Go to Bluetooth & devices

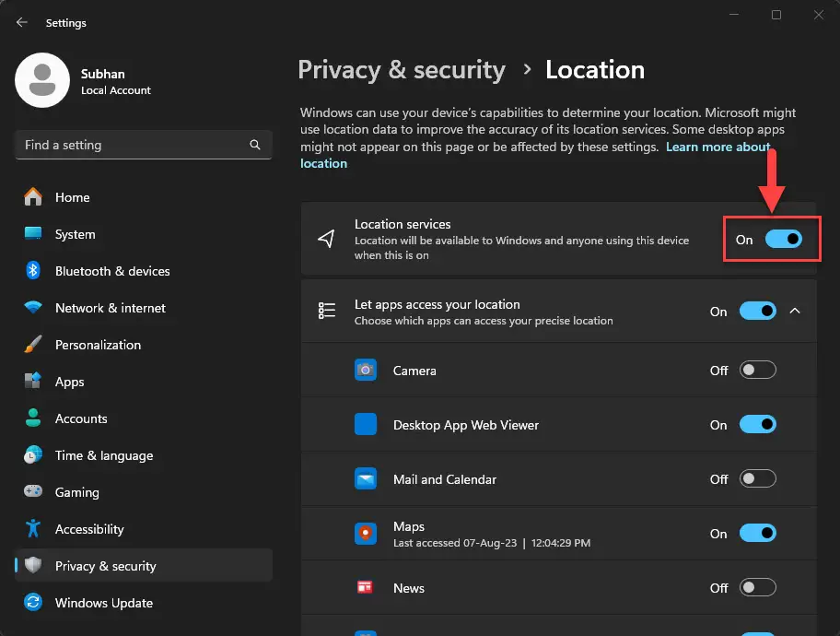pyautogui.click(x=144, y=271)
